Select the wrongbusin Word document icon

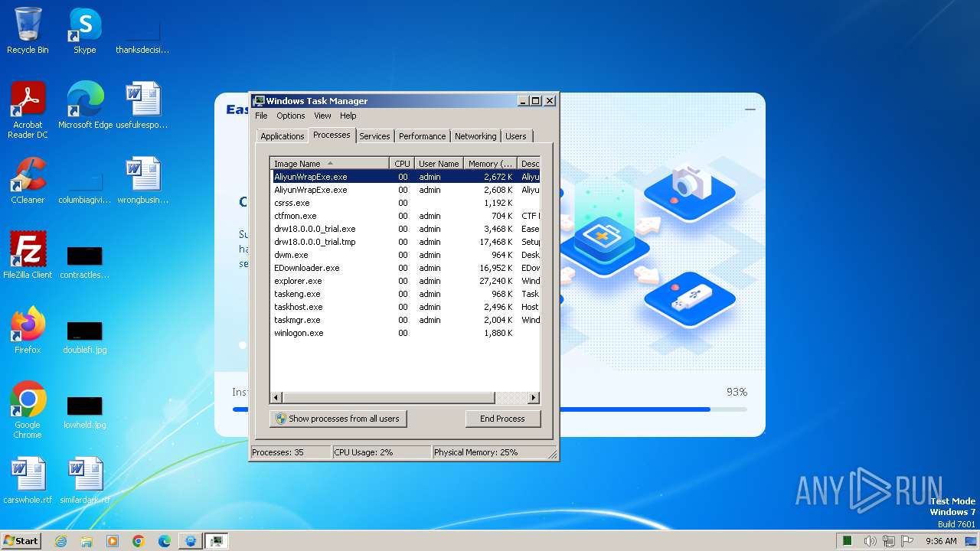[x=142, y=181]
